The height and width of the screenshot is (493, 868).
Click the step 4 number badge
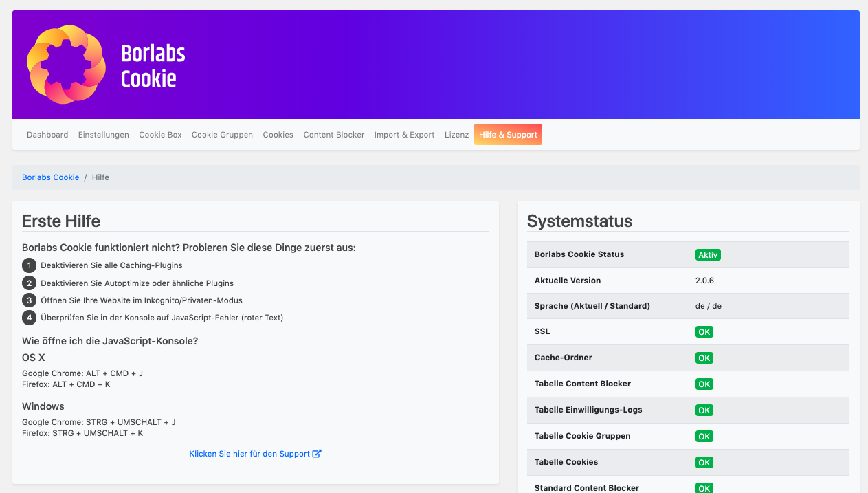pyautogui.click(x=29, y=318)
